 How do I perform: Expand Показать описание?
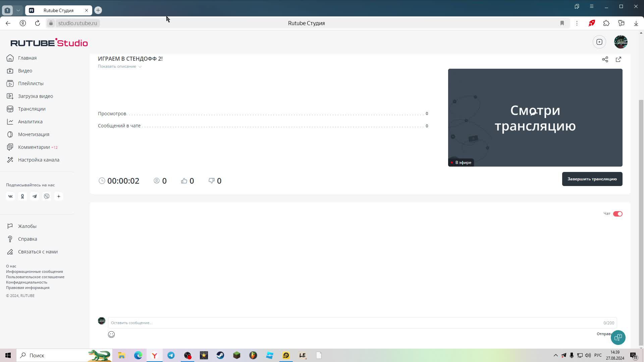click(x=120, y=66)
